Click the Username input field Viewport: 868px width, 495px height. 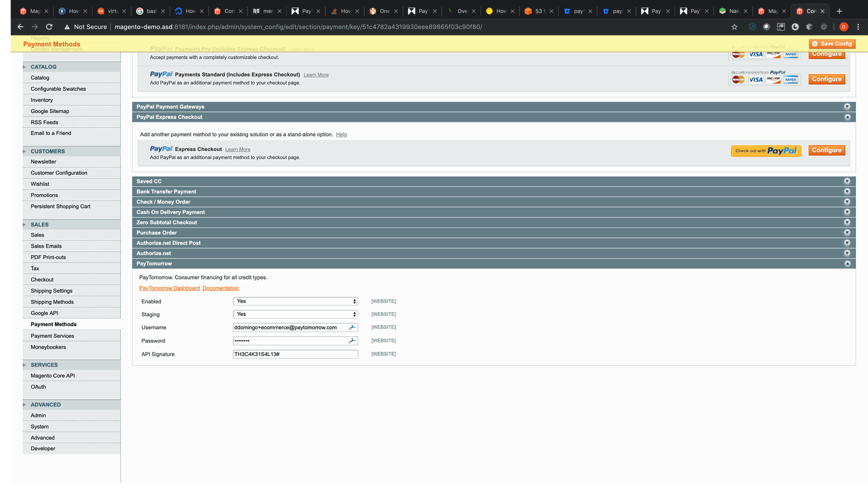coord(295,327)
